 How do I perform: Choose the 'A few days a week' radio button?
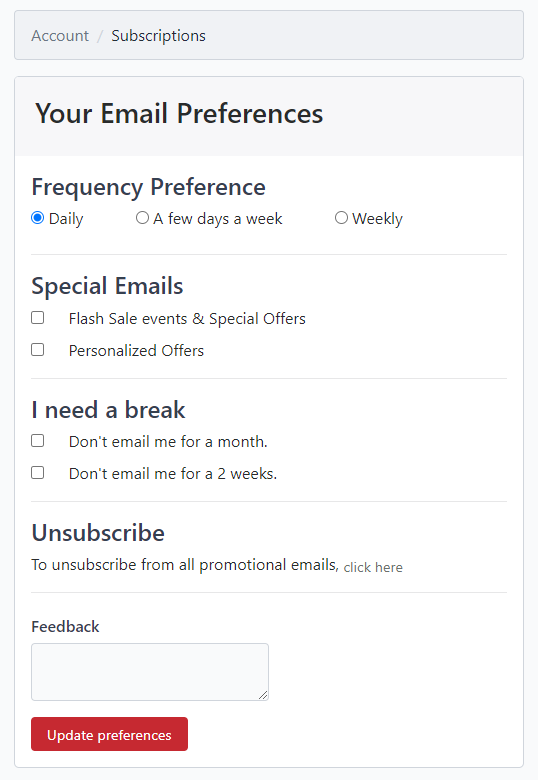pyautogui.click(x=142, y=218)
